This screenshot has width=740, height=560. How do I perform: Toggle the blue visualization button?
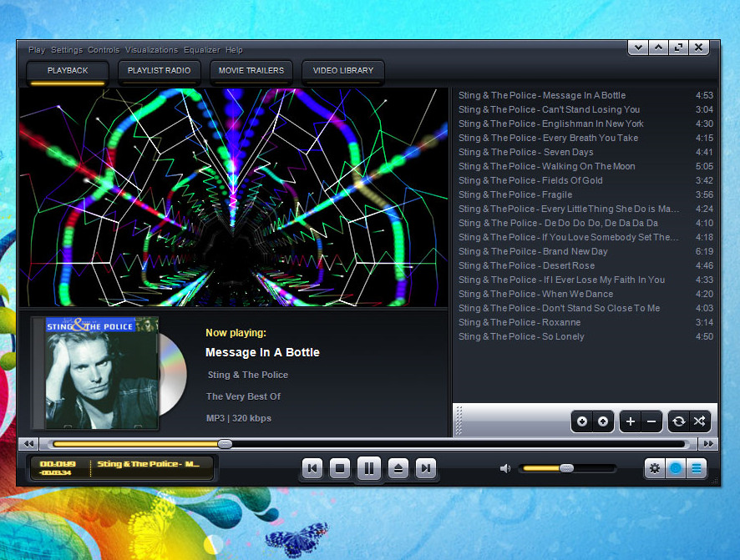tap(676, 468)
